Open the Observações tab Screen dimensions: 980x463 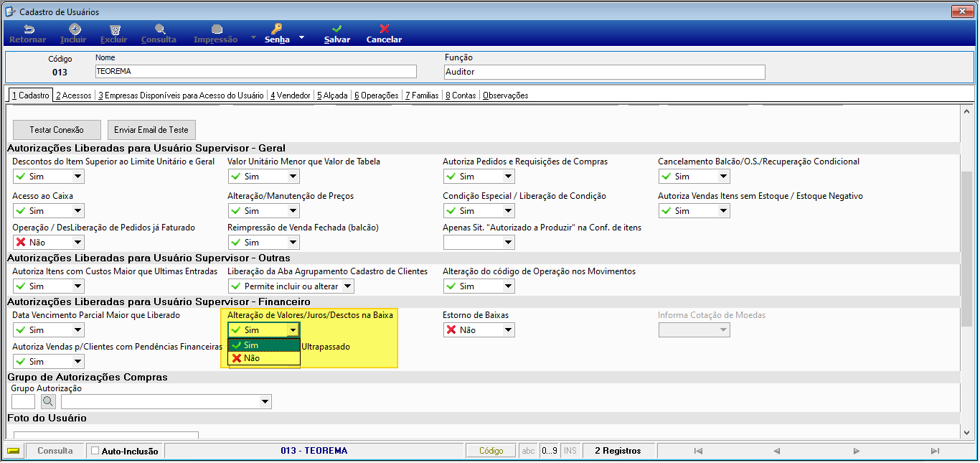(506, 95)
